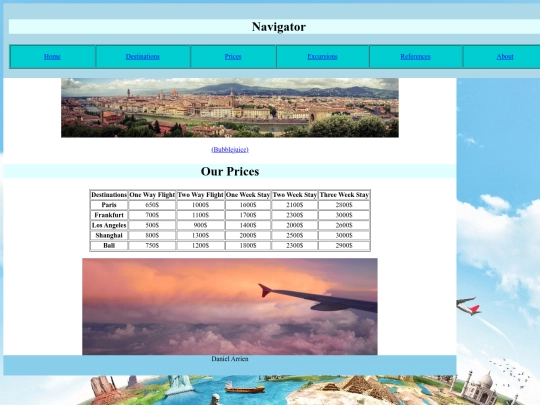Select Frankfurt two week price 2300$
540x405 pixels.
tap(294, 215)
